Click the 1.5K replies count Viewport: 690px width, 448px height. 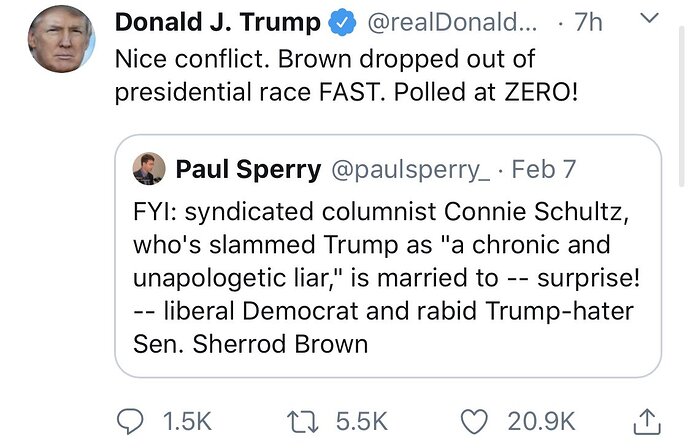(x=187, y=422)
